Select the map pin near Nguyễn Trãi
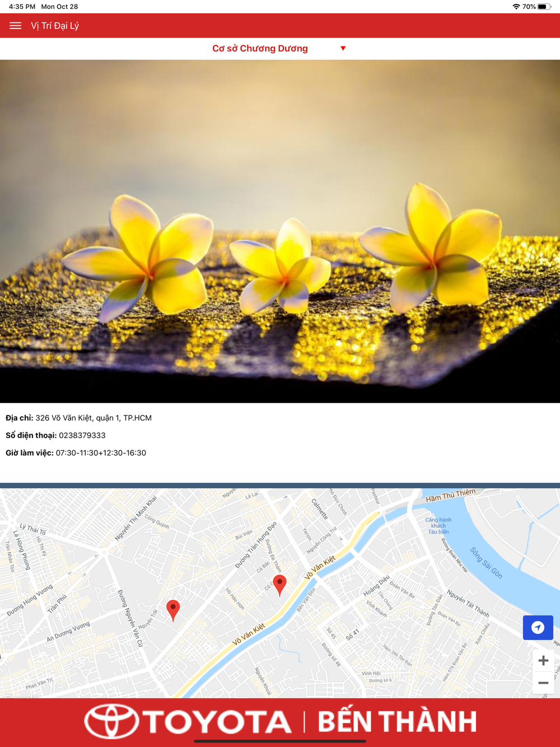The height and width of the screenshot is (747, 560). coord(174,610)
